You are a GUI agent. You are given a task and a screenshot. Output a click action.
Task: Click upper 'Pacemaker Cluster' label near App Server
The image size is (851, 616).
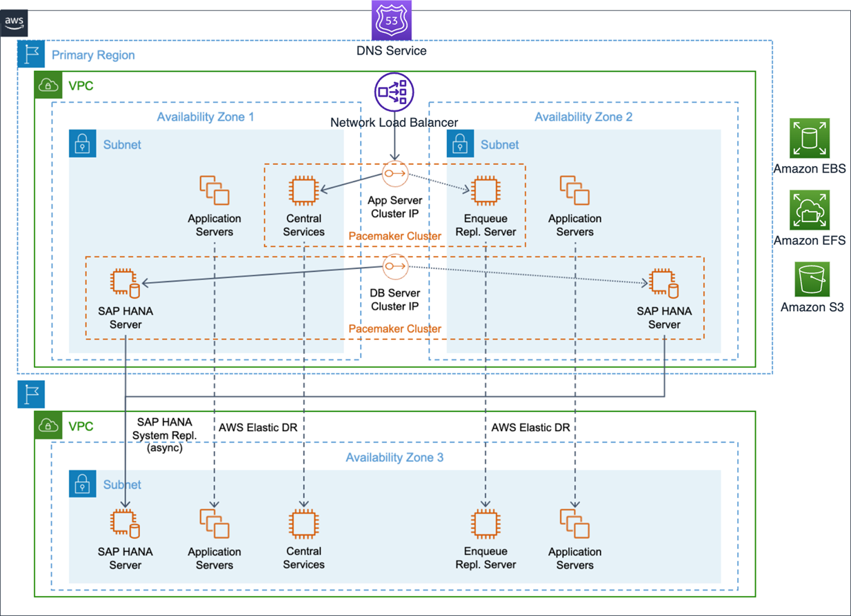pyautogui.click(x=395, y=236)
